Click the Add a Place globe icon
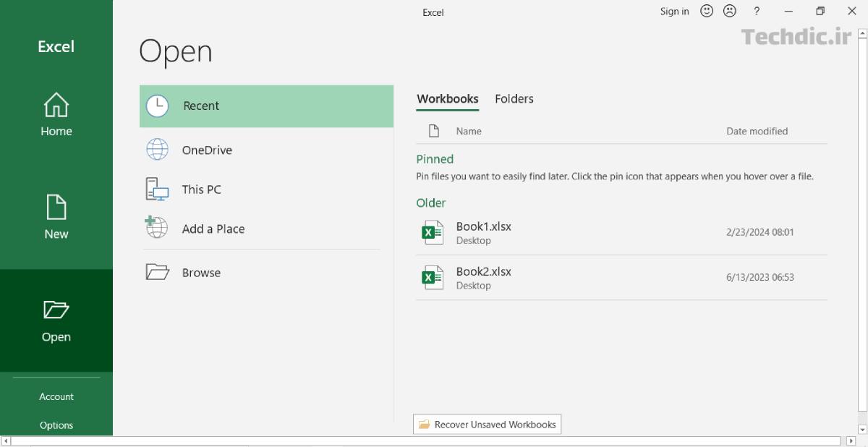Screen dimensions: 868x447 click(156, 227)
